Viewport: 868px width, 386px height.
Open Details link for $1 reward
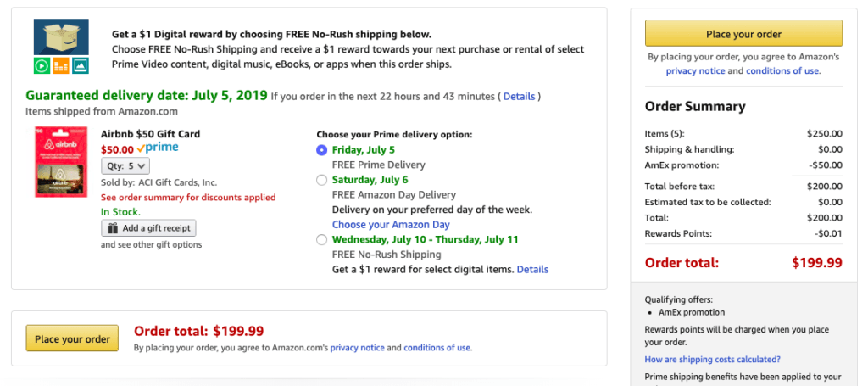click(x=532, y=270)
